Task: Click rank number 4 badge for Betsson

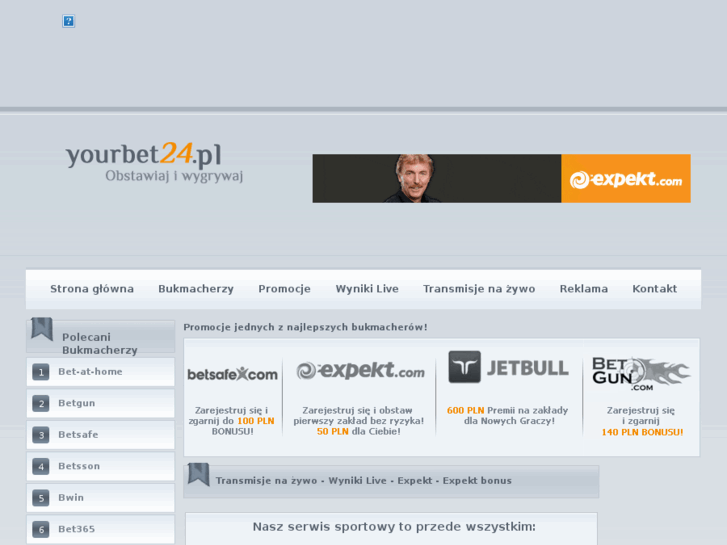Action: 41,467
